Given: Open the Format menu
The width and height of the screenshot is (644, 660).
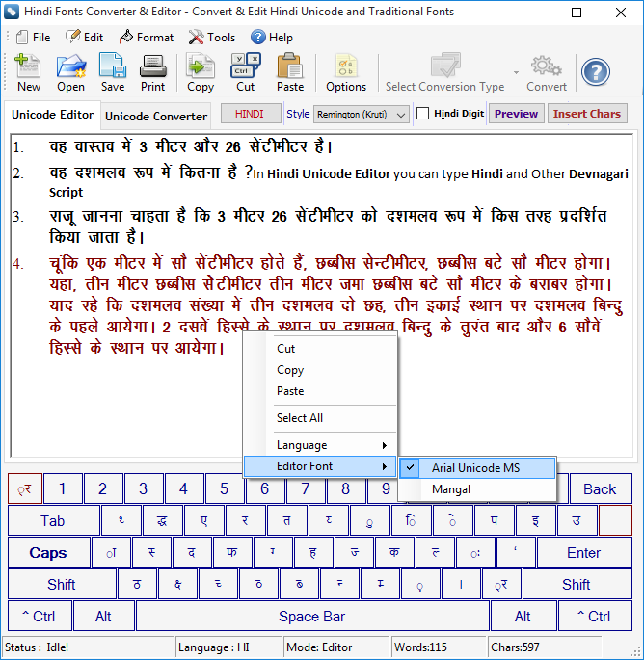Looking at the screenshot, I should [147, 38].
